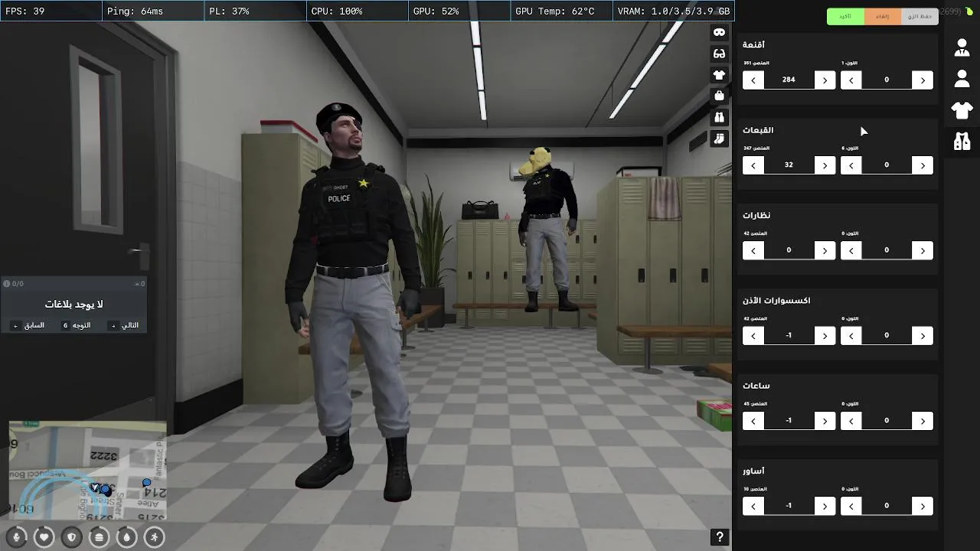Select the glasses icon in the vertical strip
The height and width of the screenshot is (551, 980).
click(x=719, y=54)
